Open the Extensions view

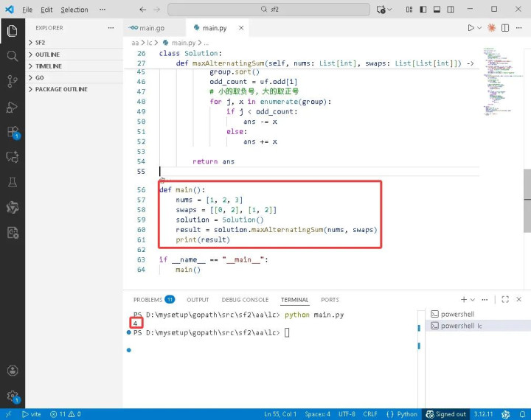tap(12, 132)
